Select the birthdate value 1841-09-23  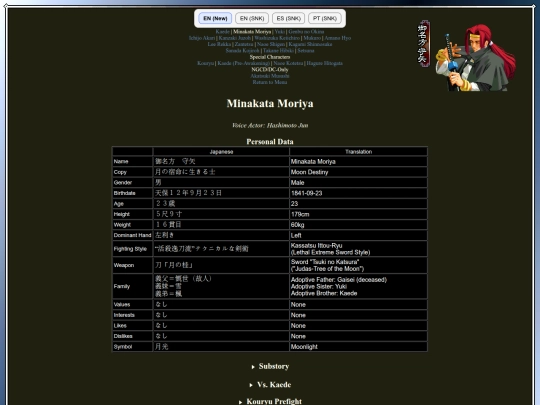pyautogui.click(x=359, y=193)
